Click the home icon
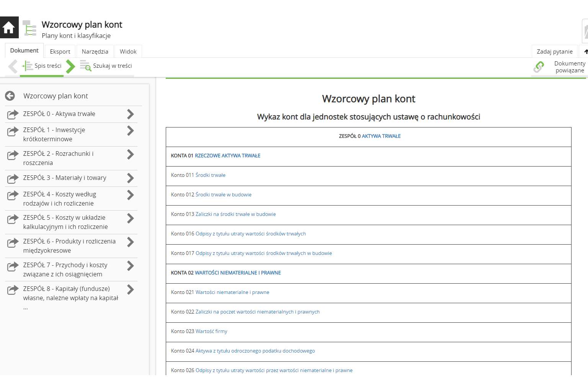 pos(9,28)
